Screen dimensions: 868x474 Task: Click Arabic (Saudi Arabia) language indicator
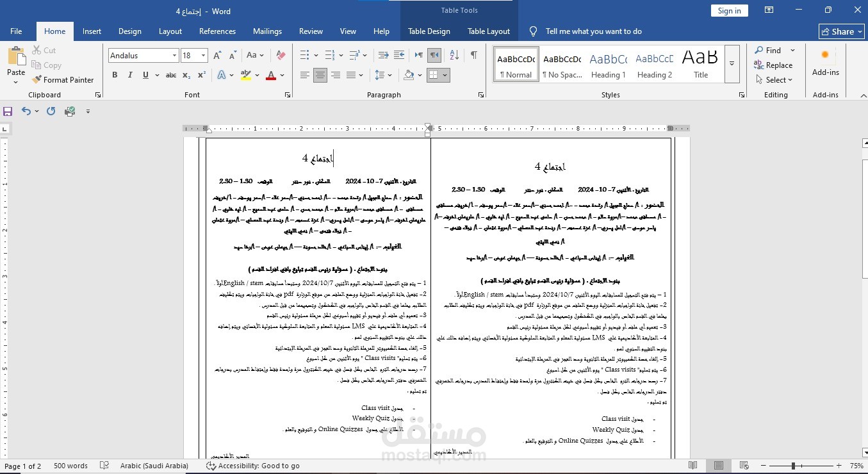tap(154, 466)
